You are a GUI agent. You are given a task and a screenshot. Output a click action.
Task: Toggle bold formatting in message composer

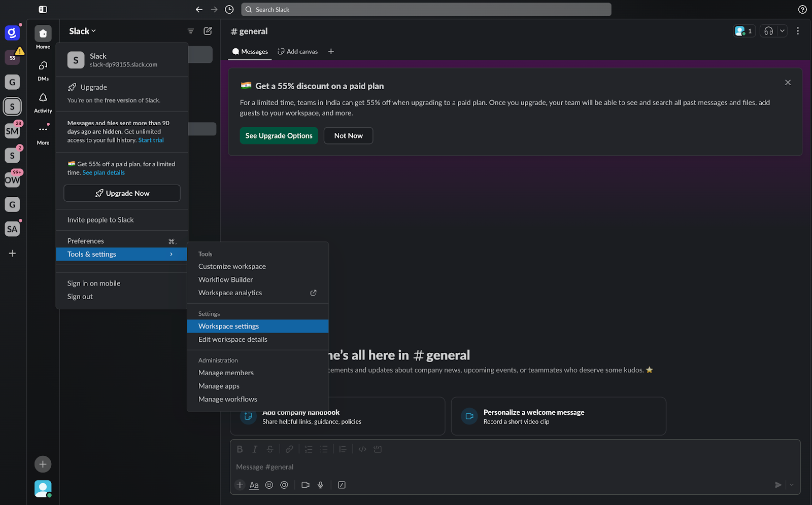[x=239, y=449]
